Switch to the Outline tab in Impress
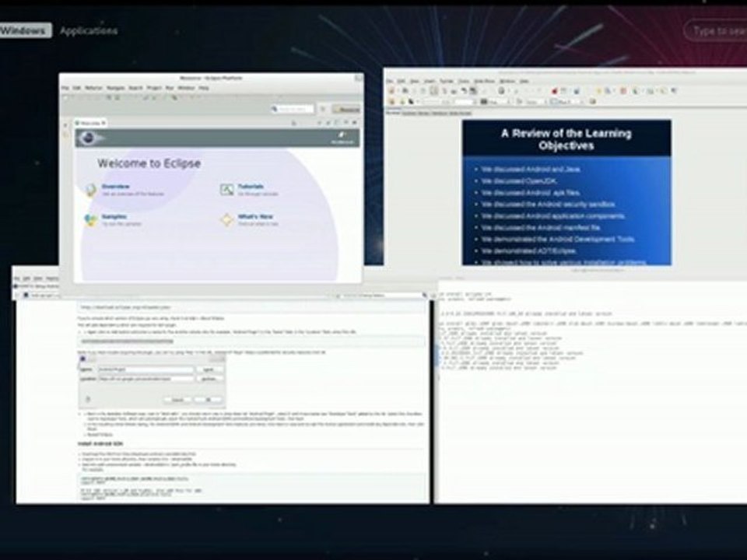747x560 pixels. (x=409, y=113)
